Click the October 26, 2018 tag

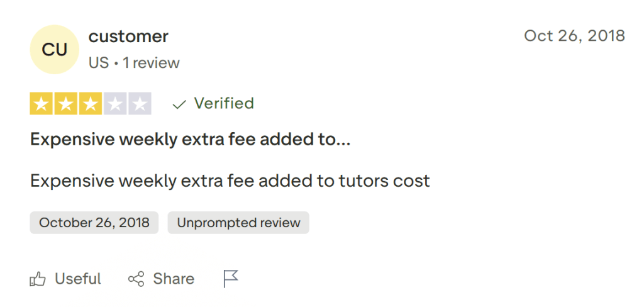pos(94,223)
